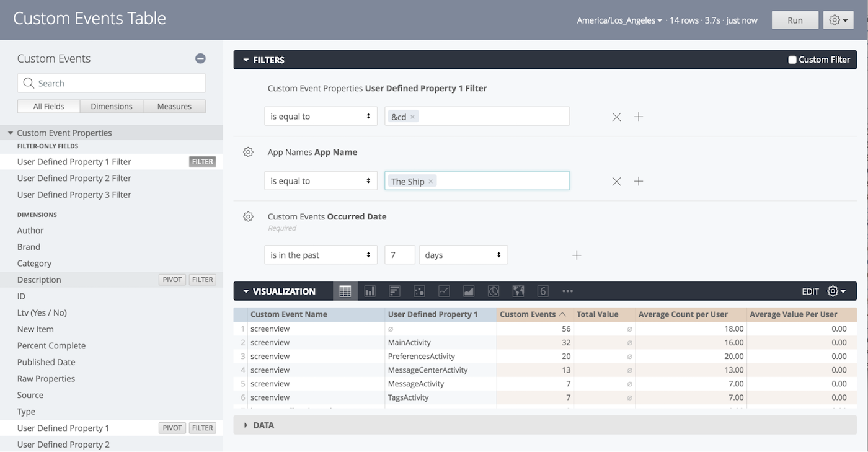Image resolution: width=868 pixels, height=452 pixels.
Task: Switch to the Dimensions tab
Action: tap(111, 106)
